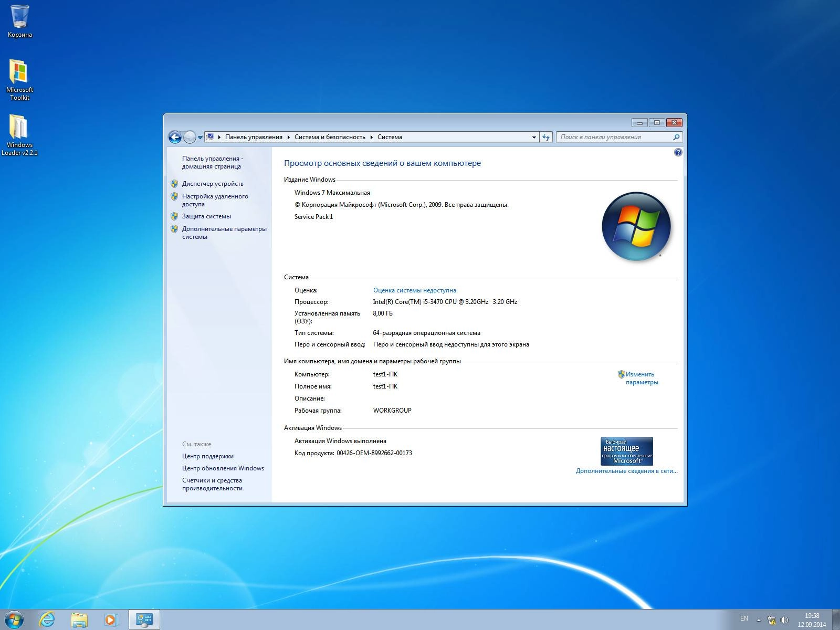Click the 8,00 ГБ memory value
840x630 pixels.
click(x=383, y=313)
